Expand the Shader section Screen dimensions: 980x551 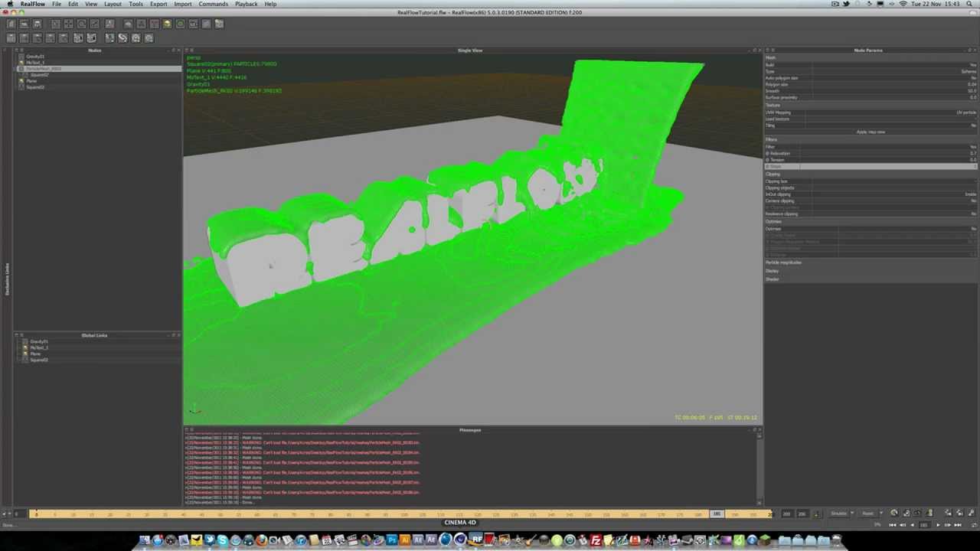(x=871, y=279)
